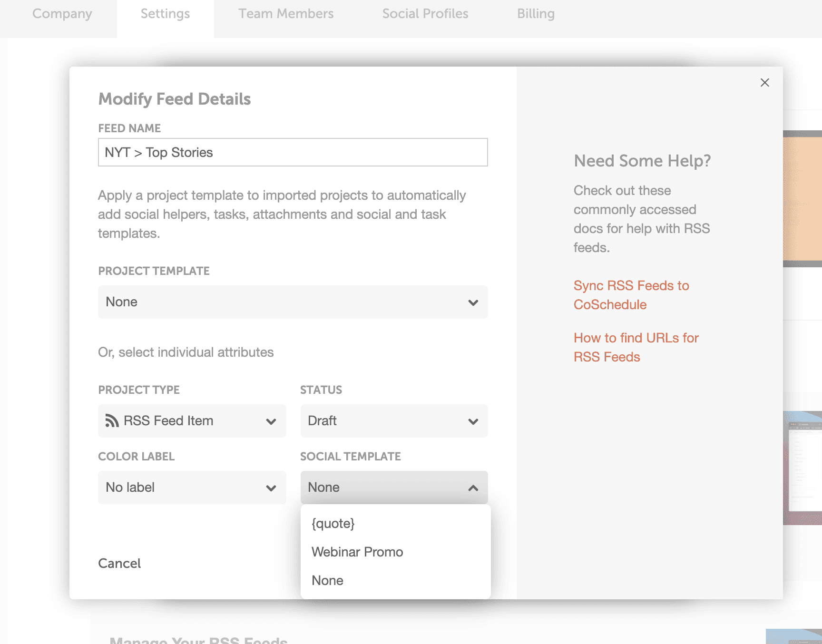Collapse the Social Template dropdown chevron
This screenshot has width=822, height=644.
473,488
